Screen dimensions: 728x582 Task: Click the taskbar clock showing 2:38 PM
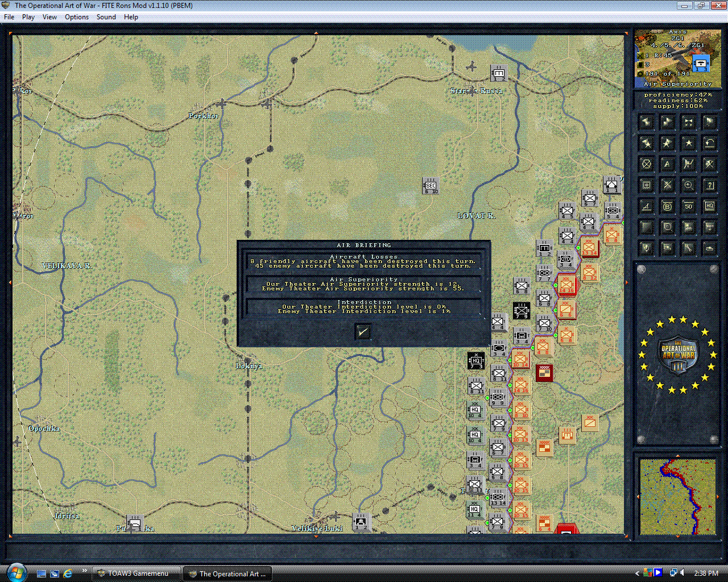click(706, 573)
